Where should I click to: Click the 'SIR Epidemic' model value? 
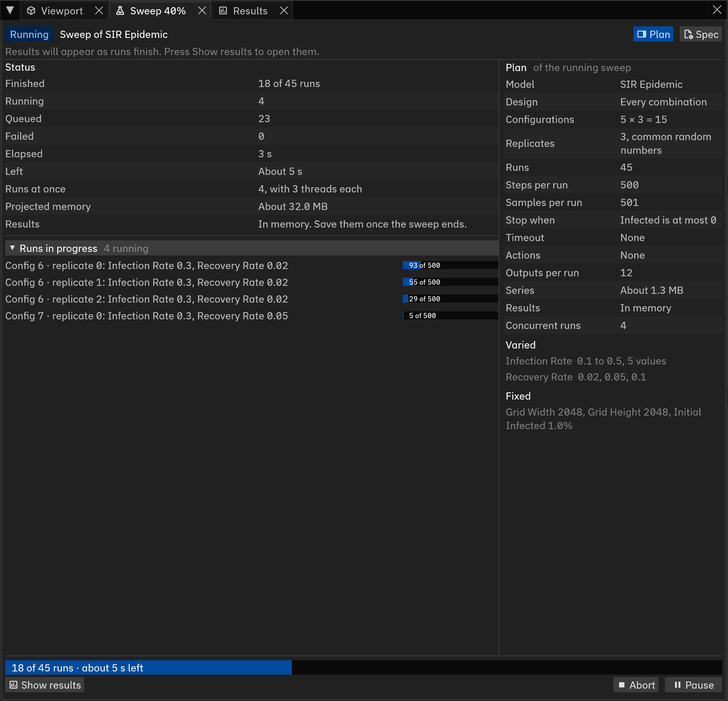coord(651,85)
